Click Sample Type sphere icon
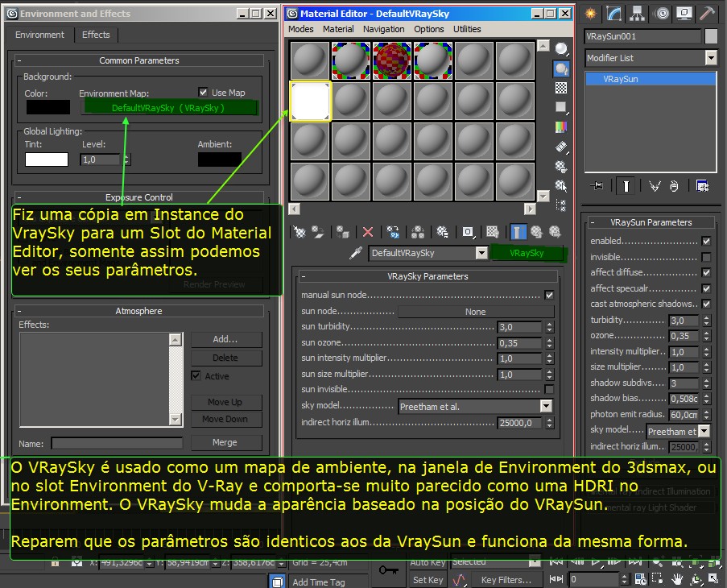Viewport: 727px width, 588px height. point(561,48)
